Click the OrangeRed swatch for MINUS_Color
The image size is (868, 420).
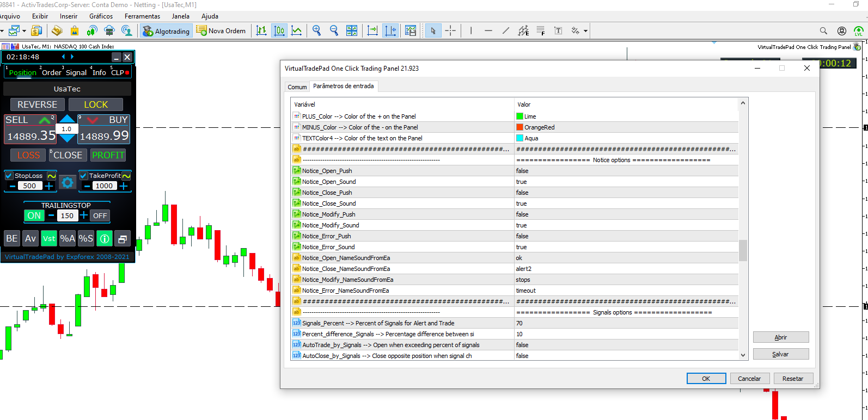coord(519,127)
